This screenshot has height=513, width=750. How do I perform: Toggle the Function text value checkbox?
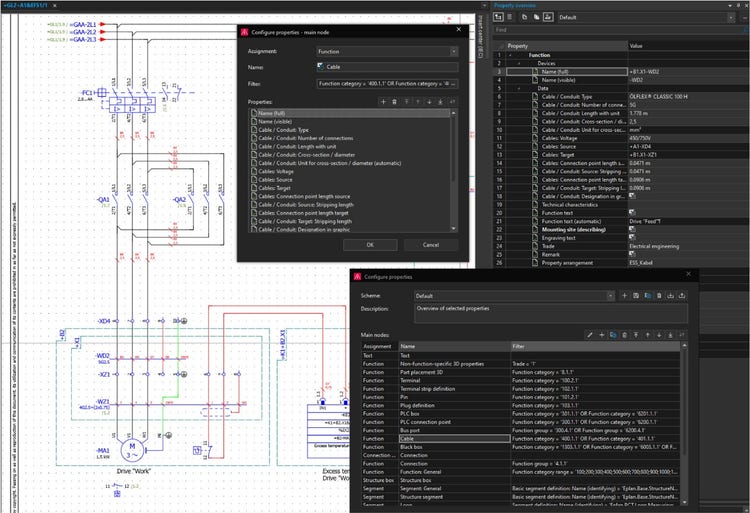click(633, 212)
